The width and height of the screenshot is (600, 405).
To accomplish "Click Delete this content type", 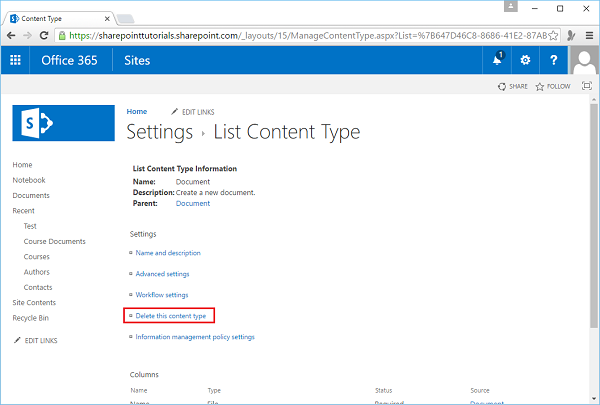I will point(170,316).
